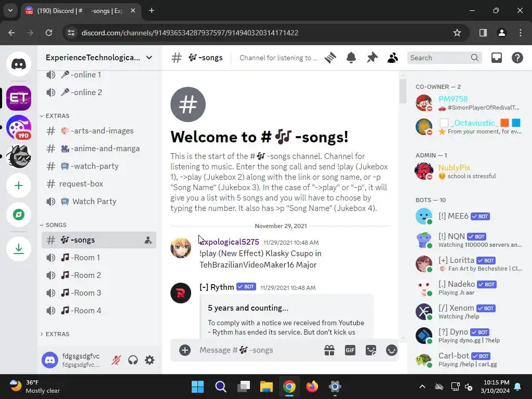Open notification settings bell icon
Screen dimensions: 532x399
click(x=351, y=58)
